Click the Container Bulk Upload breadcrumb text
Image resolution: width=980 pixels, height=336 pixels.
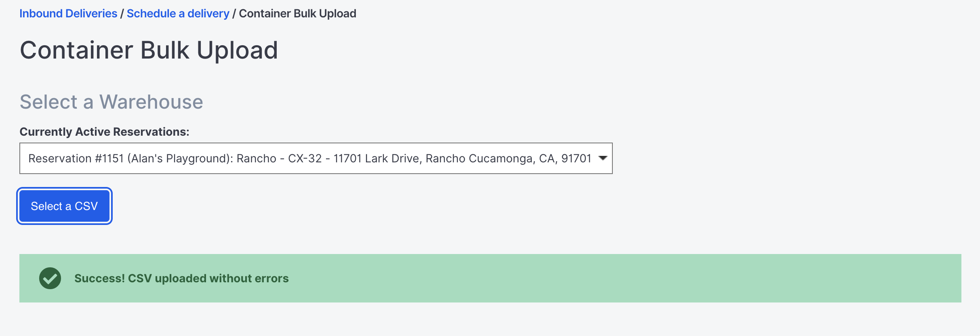297,13
